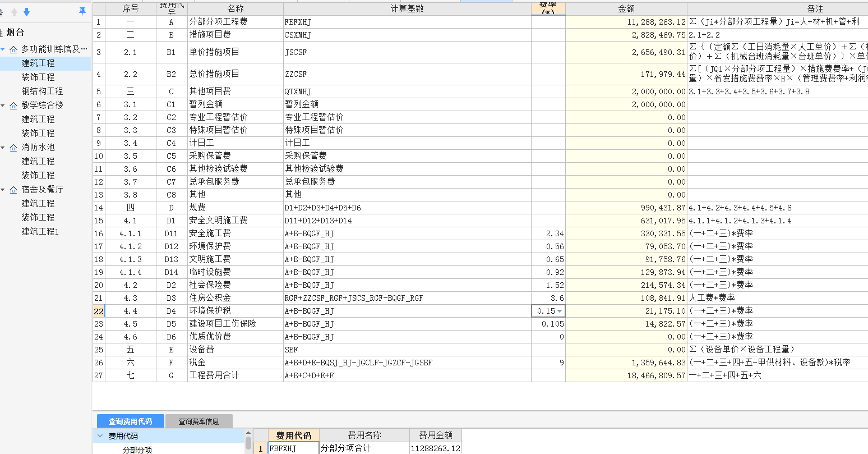Select the 烟台 root project
This screenshot has height=454, width=868.
[15, 33]
